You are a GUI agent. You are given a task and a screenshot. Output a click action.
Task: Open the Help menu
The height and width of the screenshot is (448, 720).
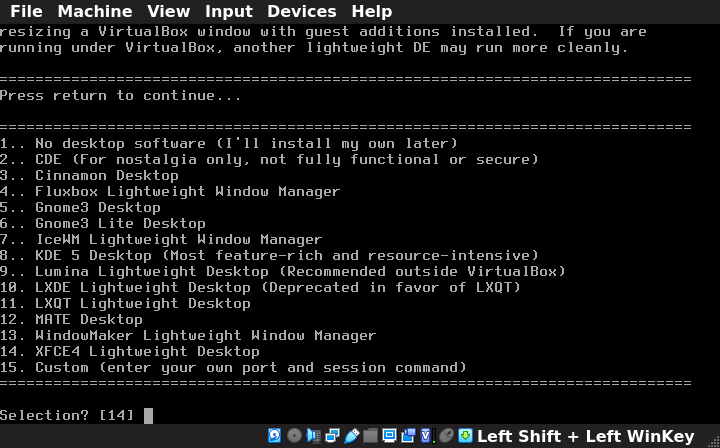371,11
